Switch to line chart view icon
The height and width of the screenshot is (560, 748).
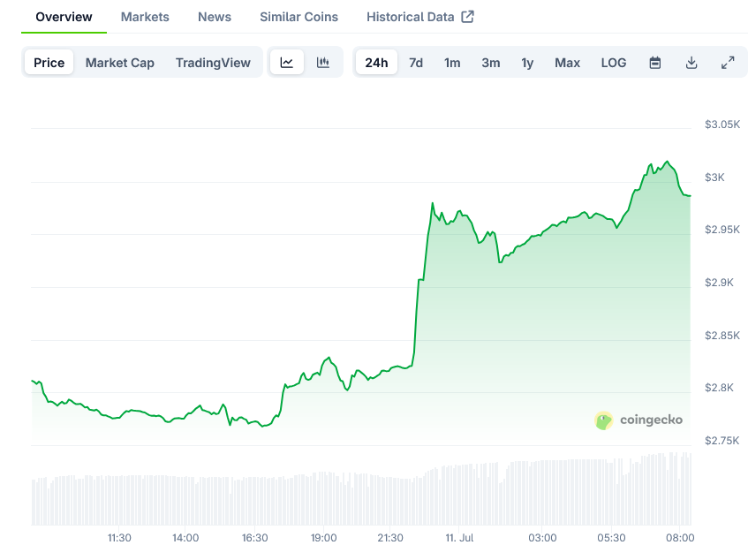(x=287, y=63)
